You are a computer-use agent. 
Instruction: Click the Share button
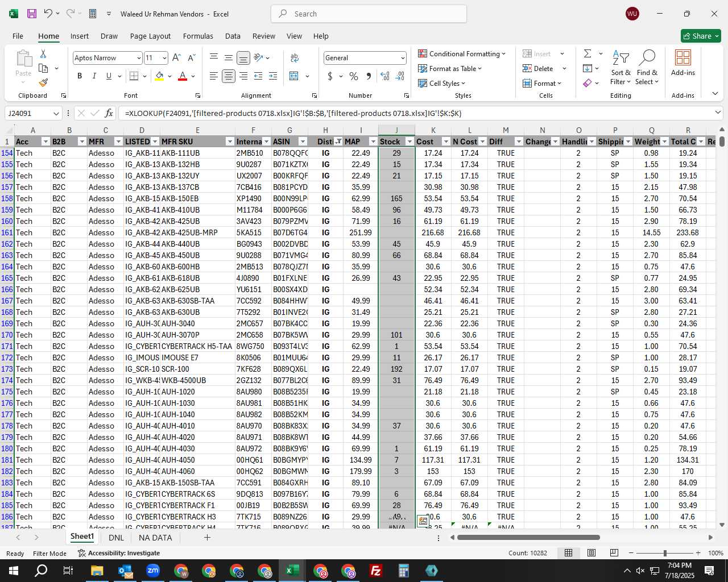tap(701, 36)
